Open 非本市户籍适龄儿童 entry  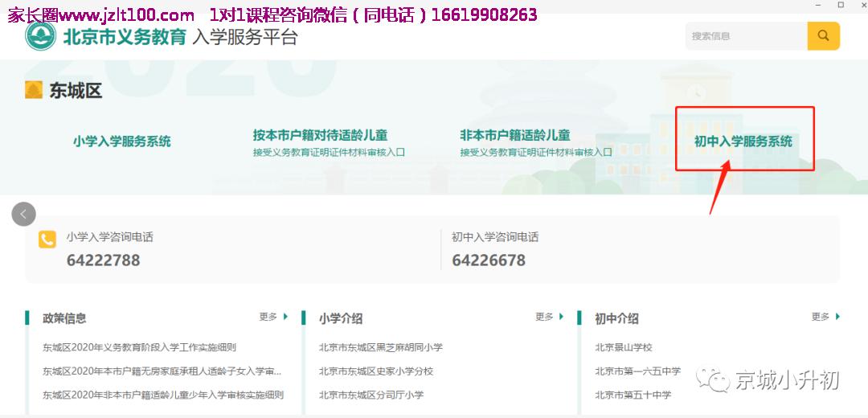(x=536, y=142)
